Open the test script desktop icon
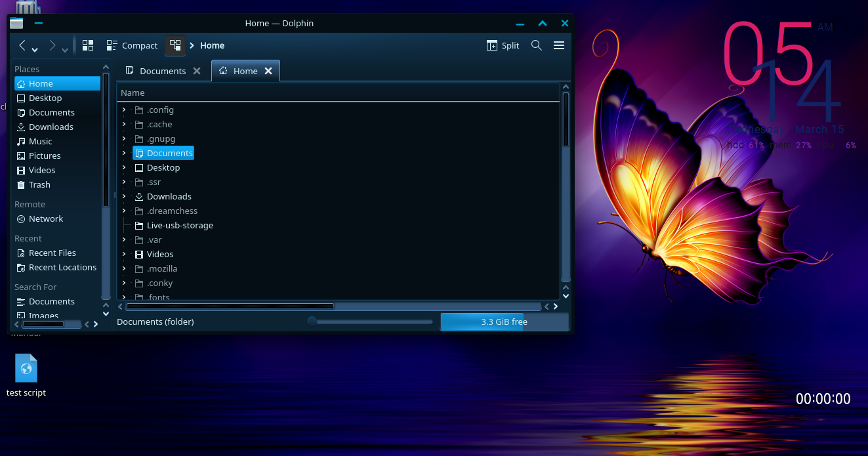 click(26, 369)
